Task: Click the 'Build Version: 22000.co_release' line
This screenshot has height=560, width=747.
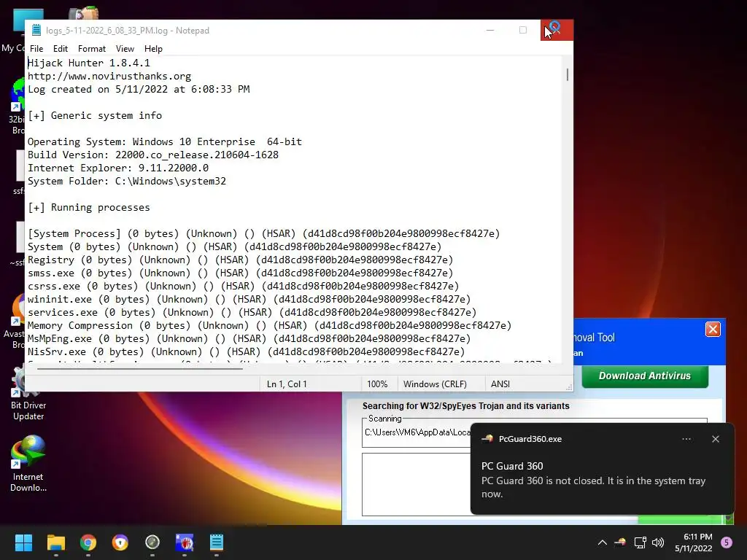Action: tap(153, 155)
